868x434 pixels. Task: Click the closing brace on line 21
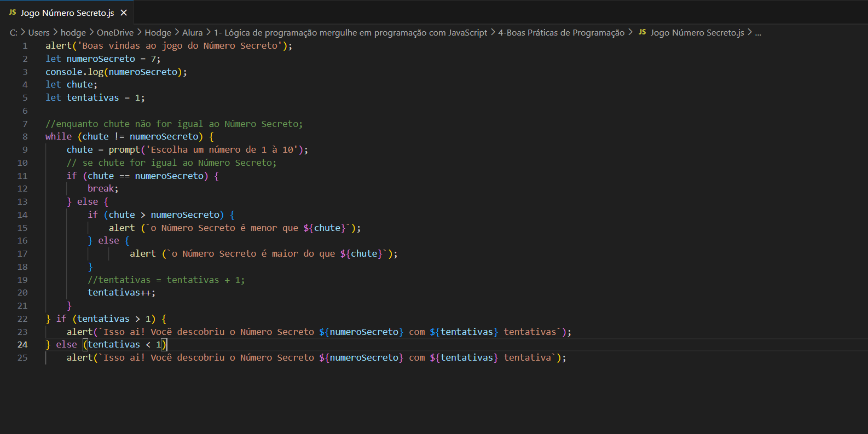tap(69, 306)
